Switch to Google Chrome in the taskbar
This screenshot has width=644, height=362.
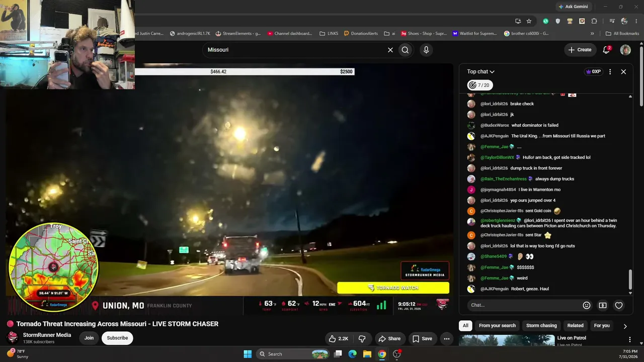(382, 354)
